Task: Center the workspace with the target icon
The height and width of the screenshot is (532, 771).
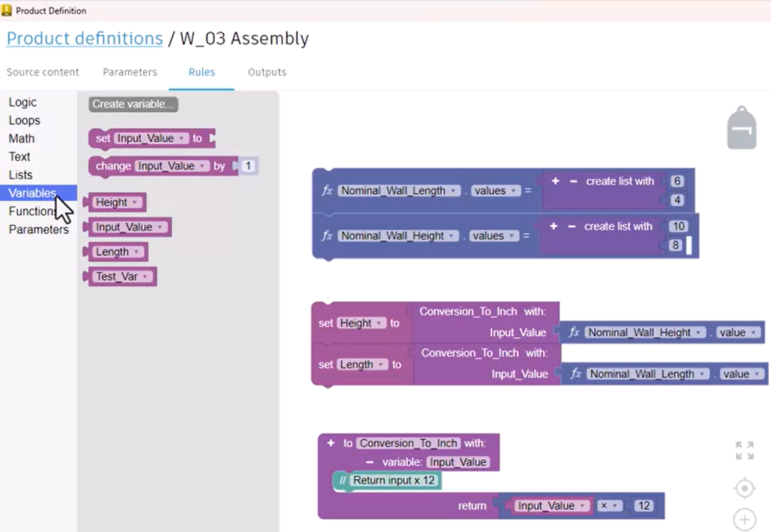Action: [x=745, y=489]
